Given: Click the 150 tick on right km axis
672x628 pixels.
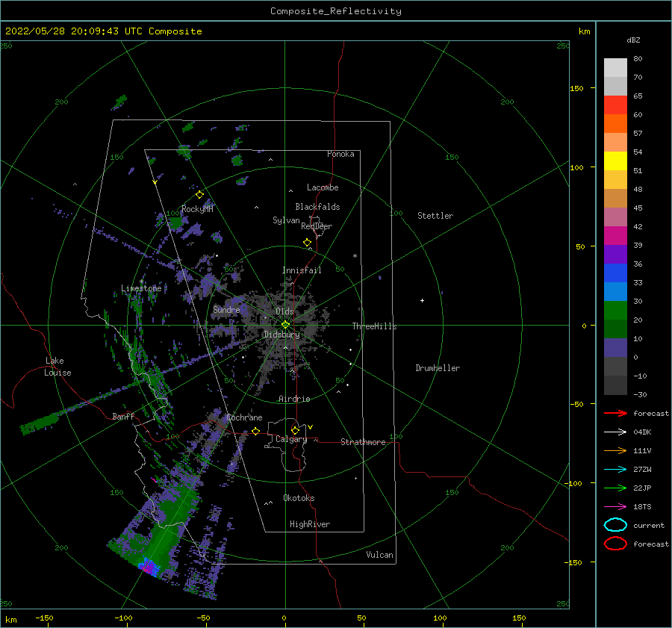Looking at the screenshot, I should pos(576,88).
